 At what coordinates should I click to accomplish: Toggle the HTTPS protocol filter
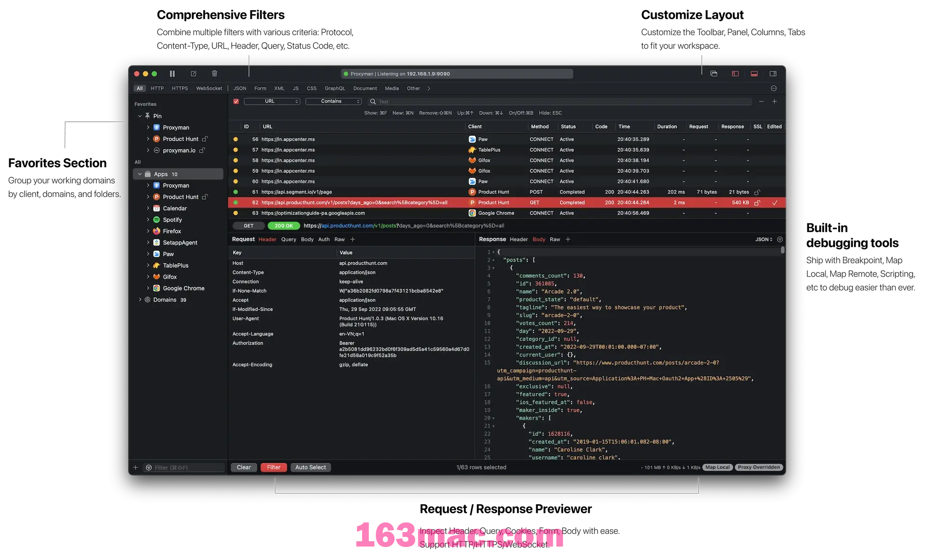point(180,89)
